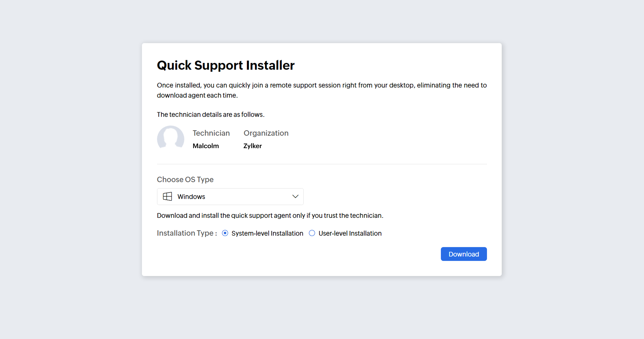Click the Quick Support Installer heading

coord(226,65)
